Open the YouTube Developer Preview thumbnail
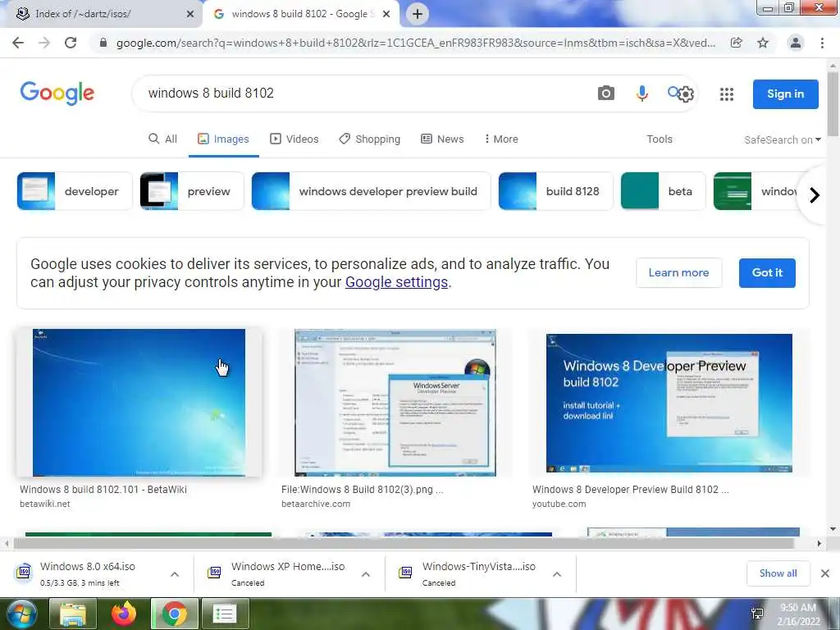This screenshot has width=840, height=630. [669, 403]
